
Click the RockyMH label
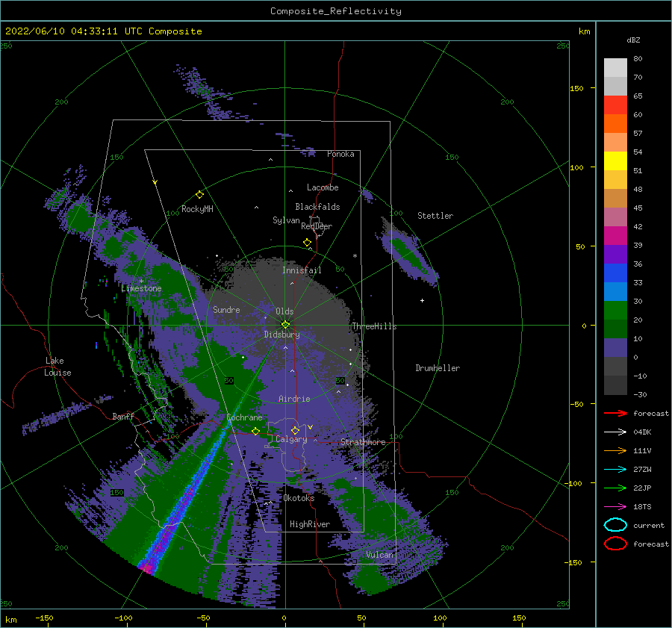coord(197,209)
